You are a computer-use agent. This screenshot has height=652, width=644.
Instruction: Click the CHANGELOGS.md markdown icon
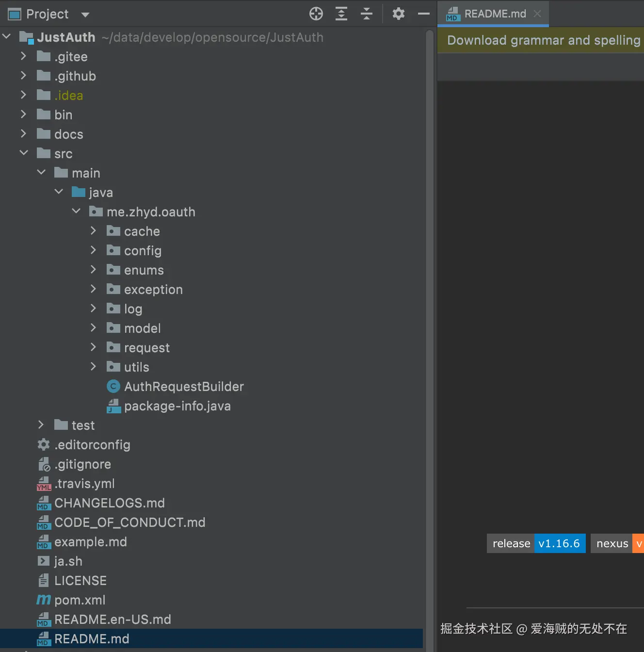point(44,503)
